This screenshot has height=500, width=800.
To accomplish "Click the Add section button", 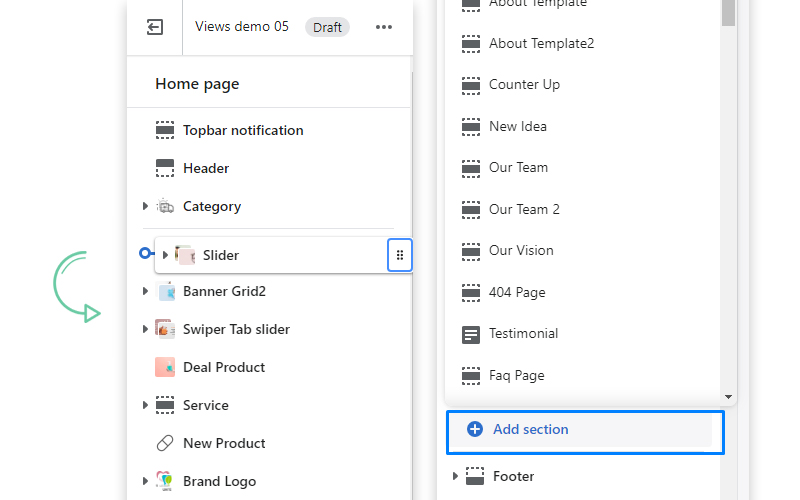I will tap(584, 430).
